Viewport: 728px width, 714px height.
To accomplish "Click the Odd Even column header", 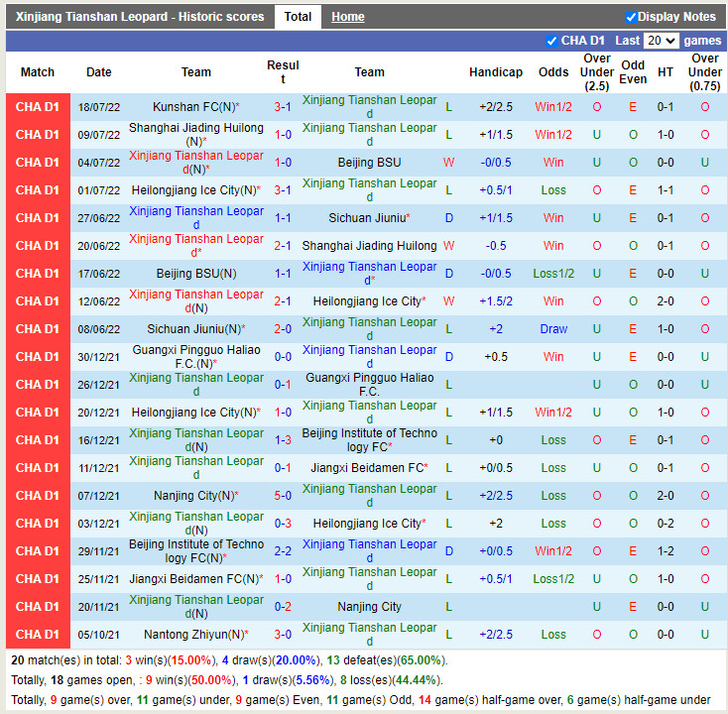I will 633,72.
